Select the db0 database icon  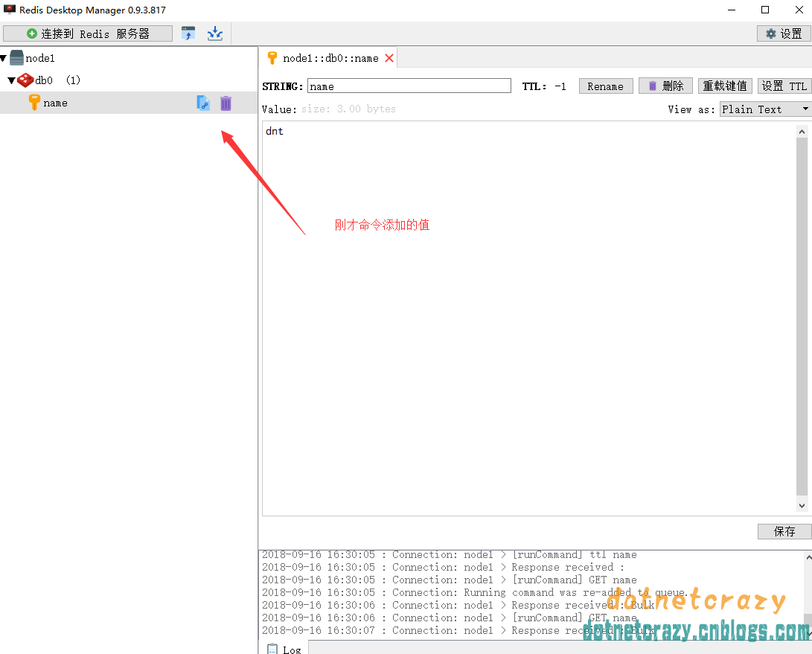[25, 80]
